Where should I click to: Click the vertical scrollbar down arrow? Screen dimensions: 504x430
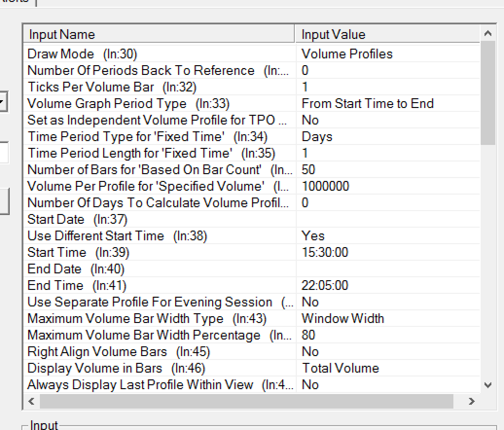(x=488, y=385)
